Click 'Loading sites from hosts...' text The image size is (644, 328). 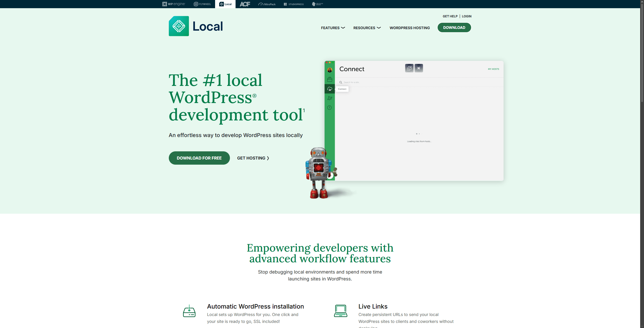(x=419, y=141)
